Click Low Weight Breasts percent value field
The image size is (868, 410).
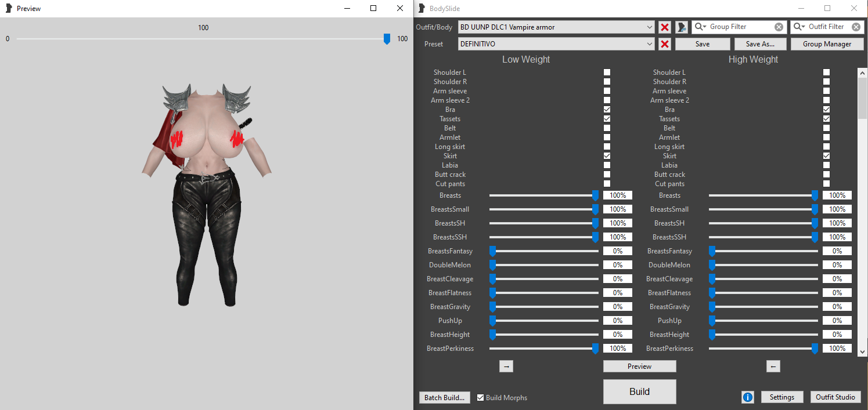pyautogui.click(x=618, y=195)
